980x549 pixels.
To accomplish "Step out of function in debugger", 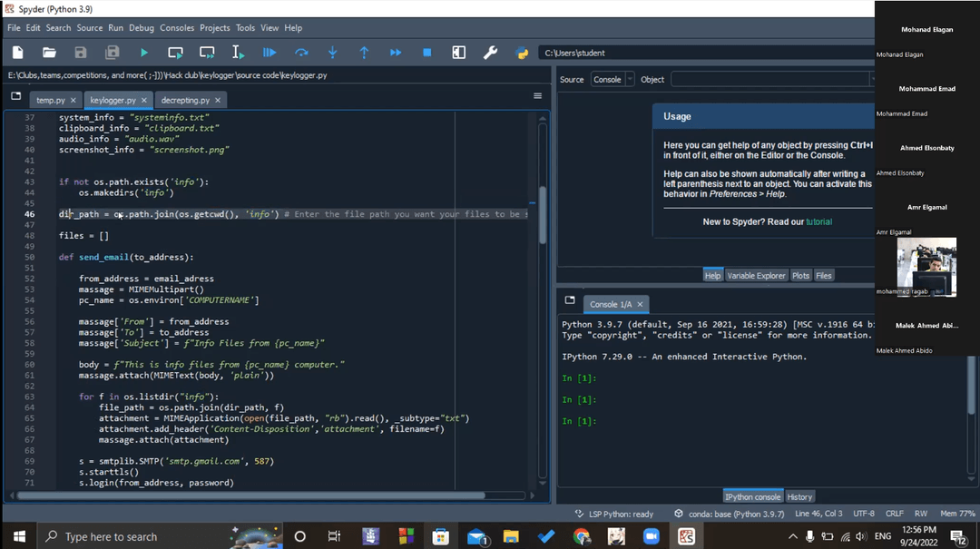I will point(364,53).
